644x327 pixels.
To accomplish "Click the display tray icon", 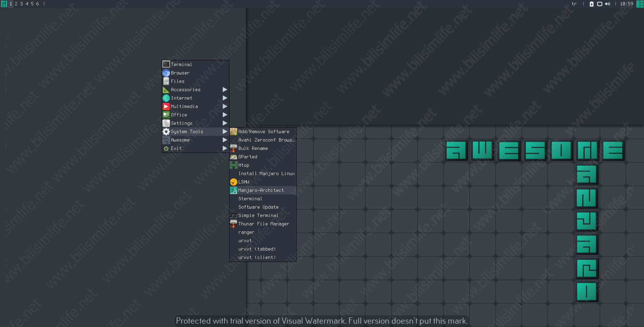I will pos(600,4).
